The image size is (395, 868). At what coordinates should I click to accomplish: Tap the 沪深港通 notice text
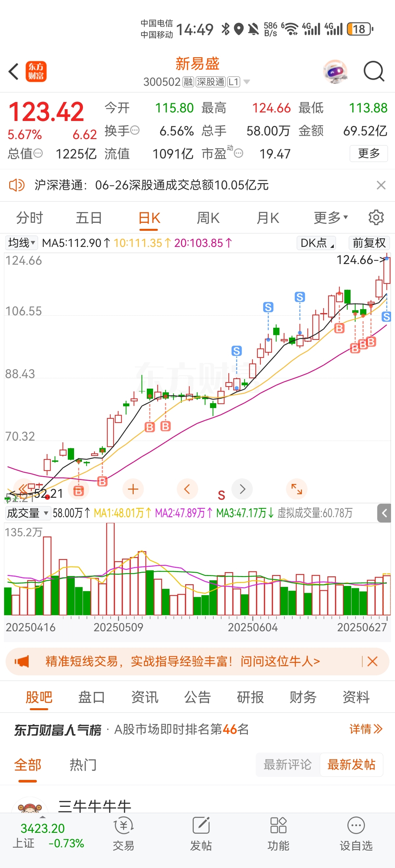click(x=151, y=185)
